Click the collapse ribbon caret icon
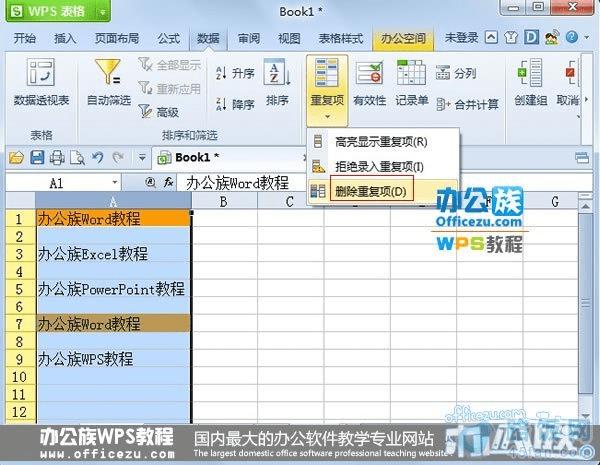 pos(491,38)
